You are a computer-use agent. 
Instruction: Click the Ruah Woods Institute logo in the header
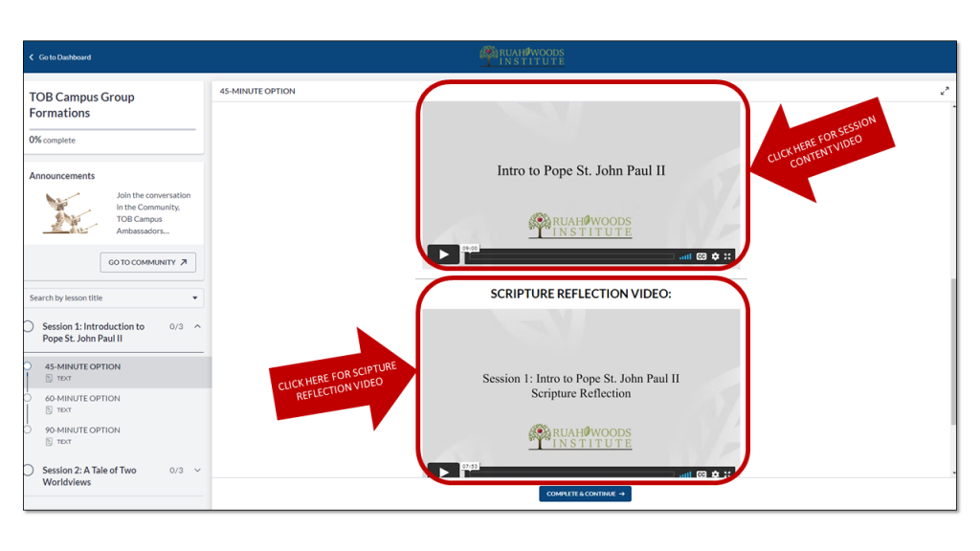point(521,55)
